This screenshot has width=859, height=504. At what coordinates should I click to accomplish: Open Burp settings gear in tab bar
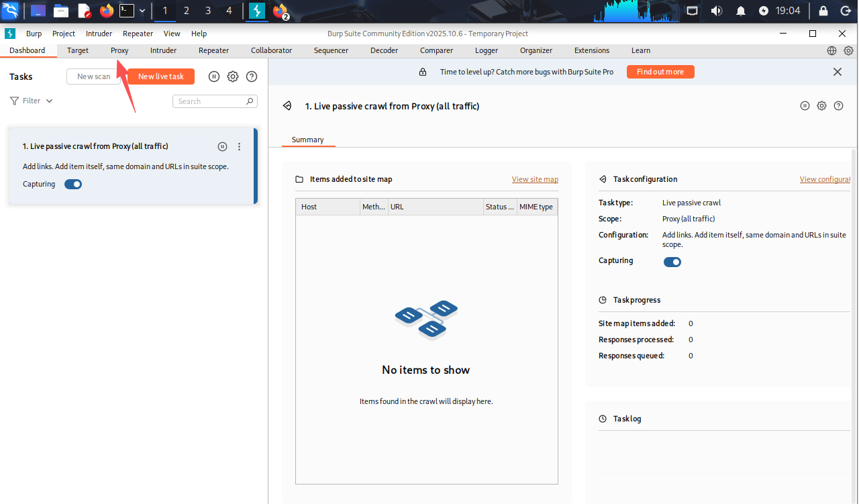[x=848, y=50]
